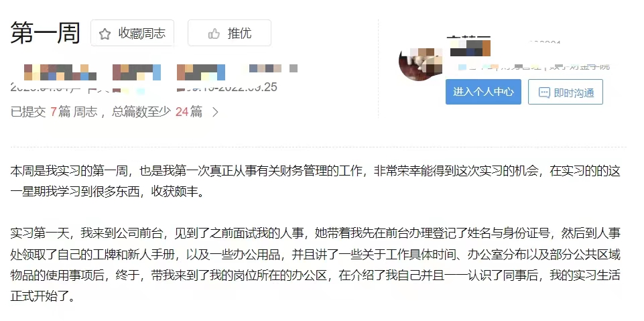Viewport: 644px width, 321px height.
Task: Click the 进入个人中心 blue button
Action: 483,92
